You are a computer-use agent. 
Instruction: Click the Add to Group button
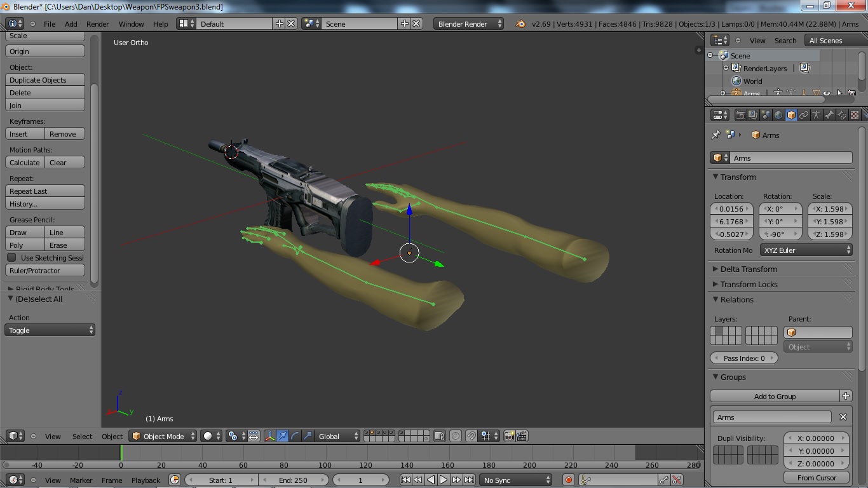pyautogui.click(x=775, y=396)
